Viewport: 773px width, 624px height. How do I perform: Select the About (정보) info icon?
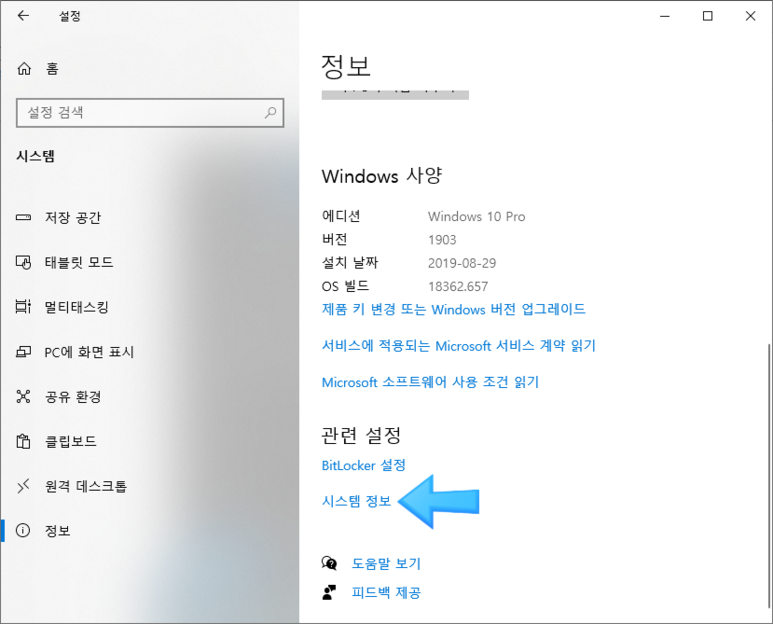(x=23, y=530)
